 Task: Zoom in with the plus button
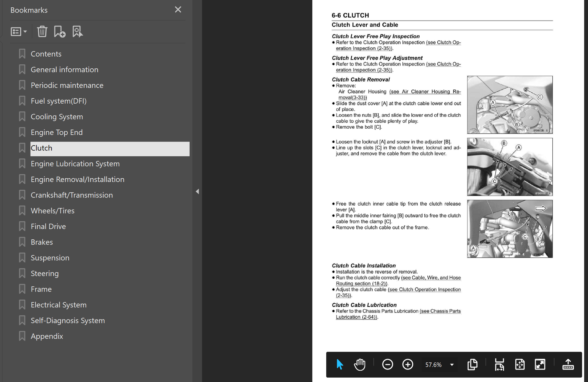[x=408, y=364]
